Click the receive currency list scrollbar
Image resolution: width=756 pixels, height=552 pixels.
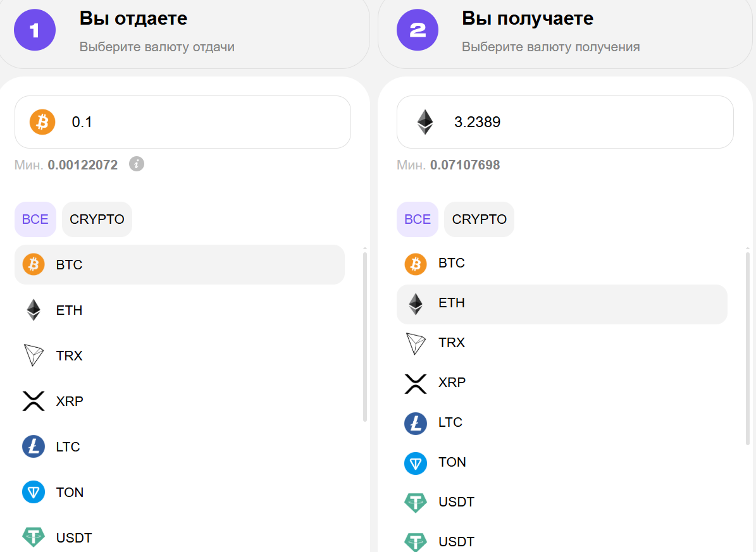click(748, 348)
